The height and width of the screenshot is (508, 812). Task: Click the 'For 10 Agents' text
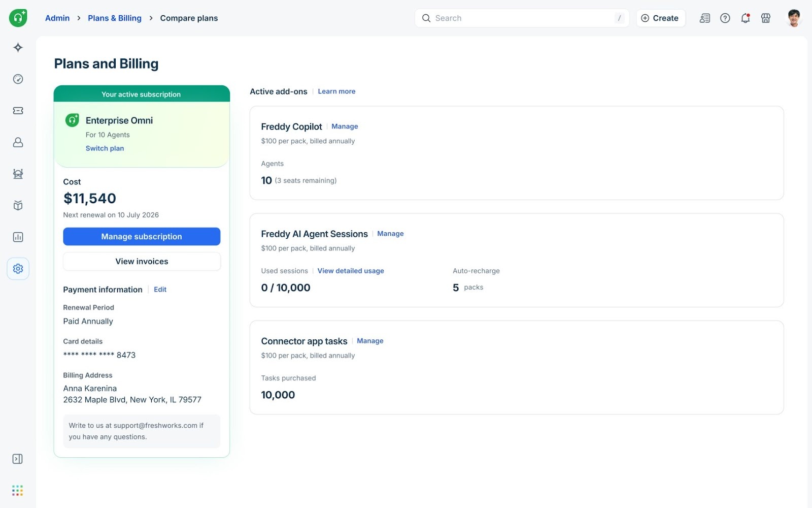pos(108,135)
